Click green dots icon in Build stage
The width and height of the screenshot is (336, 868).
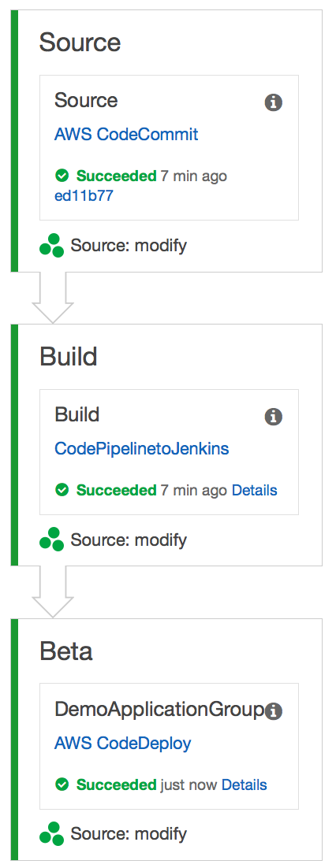52,540
